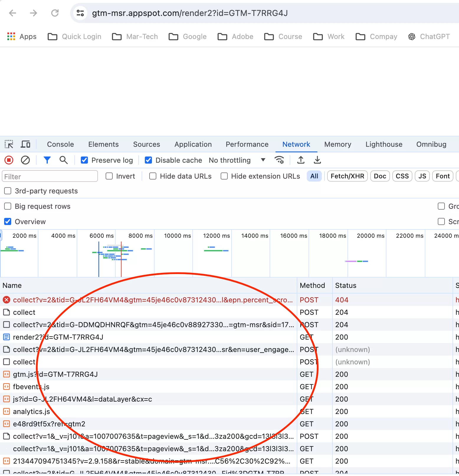Sort requests by Name column header
Image resolution: width=459 pixels, height=476 pixels.
pyautogui.click(x=149, y=286)
